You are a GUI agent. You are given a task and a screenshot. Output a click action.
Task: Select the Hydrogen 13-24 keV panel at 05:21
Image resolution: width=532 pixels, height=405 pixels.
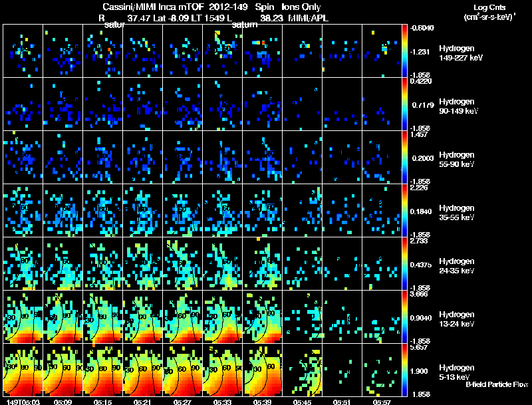[142, 317]
